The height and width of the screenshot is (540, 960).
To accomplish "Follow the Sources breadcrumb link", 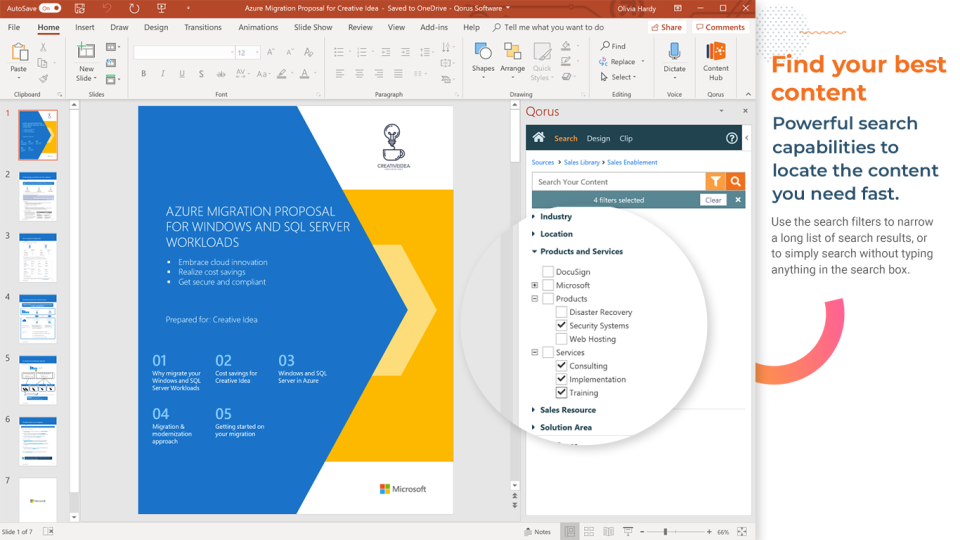I will pos(542,162).
